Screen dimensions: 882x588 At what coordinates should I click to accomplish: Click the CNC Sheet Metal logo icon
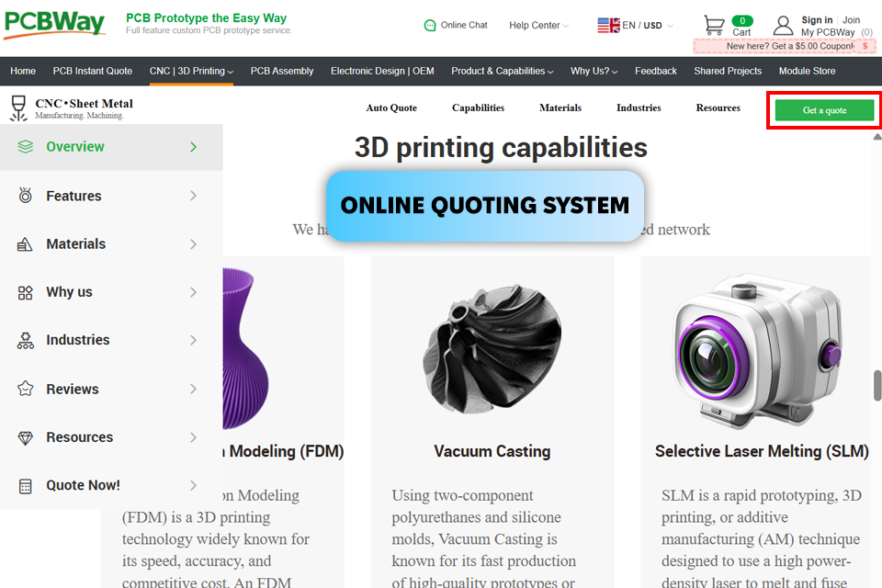pos(18,108)
